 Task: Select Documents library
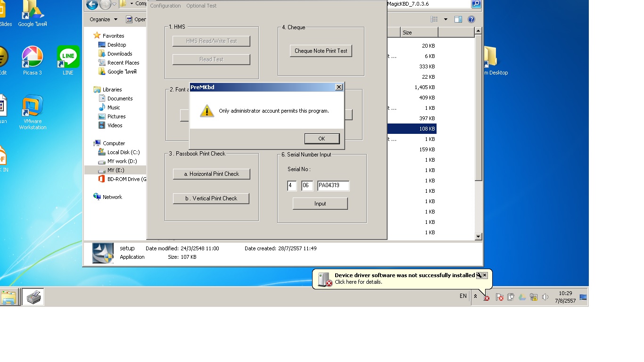(120, 99)
